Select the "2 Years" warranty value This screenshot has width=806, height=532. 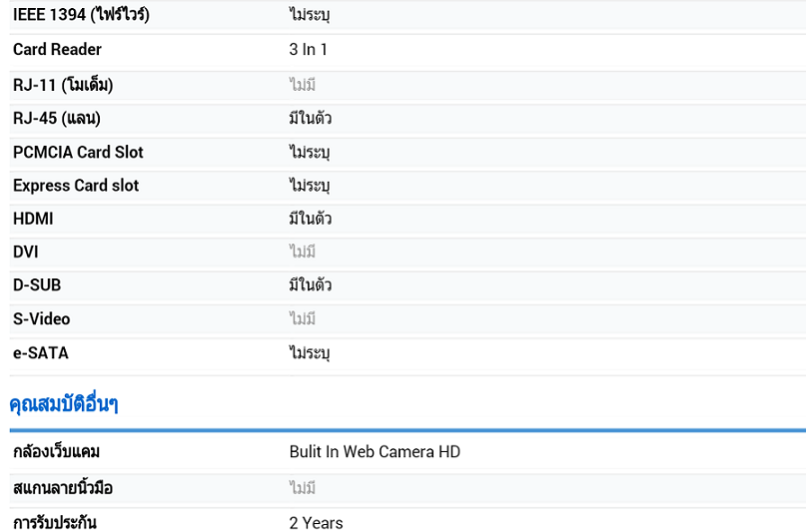pos(316,523)
